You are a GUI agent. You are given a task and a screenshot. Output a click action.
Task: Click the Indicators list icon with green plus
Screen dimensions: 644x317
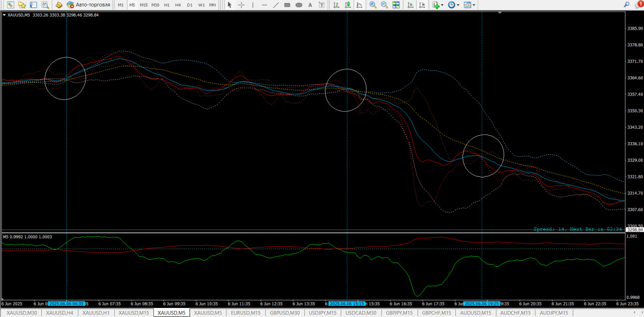coord(436,5)
